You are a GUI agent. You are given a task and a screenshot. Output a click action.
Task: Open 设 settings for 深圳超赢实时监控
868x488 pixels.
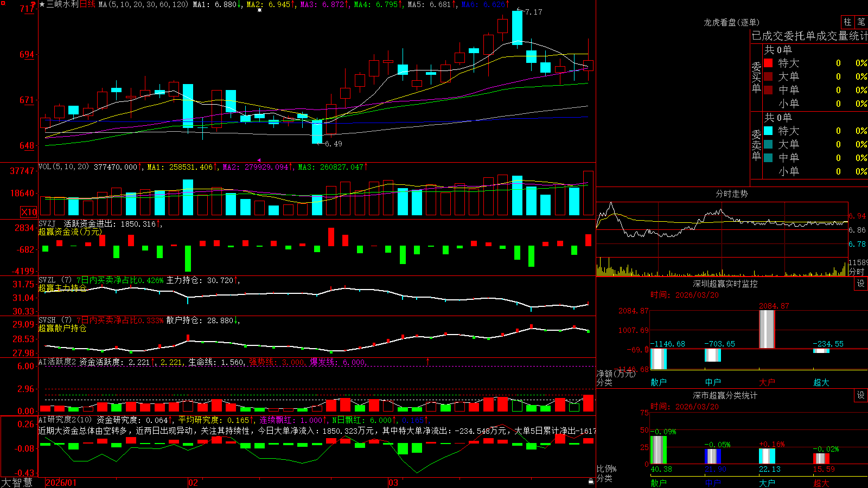pos(861,284)
